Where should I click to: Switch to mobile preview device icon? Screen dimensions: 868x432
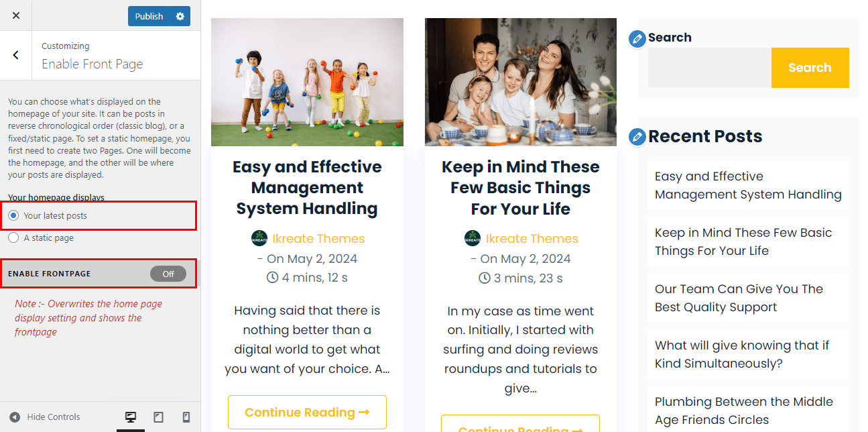click(186, 417)
